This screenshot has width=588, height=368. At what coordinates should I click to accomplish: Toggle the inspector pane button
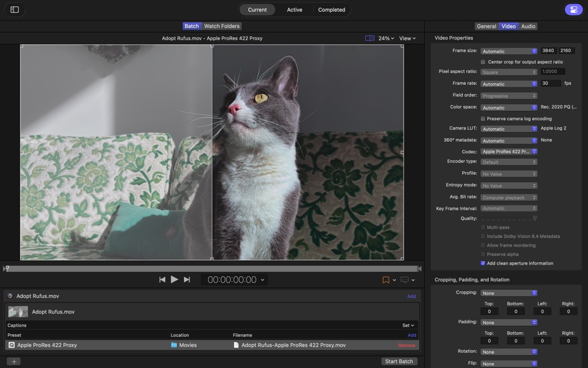pos(574,10)
